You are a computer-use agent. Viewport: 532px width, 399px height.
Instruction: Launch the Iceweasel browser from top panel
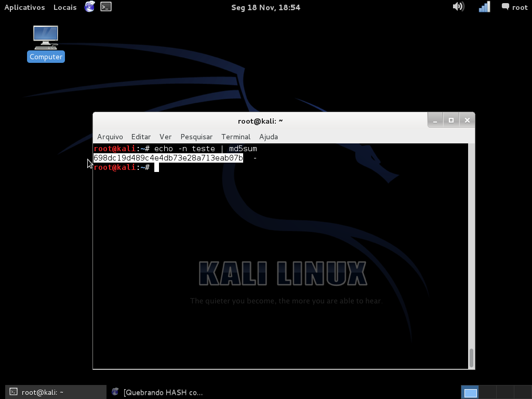tap(89, 7)
